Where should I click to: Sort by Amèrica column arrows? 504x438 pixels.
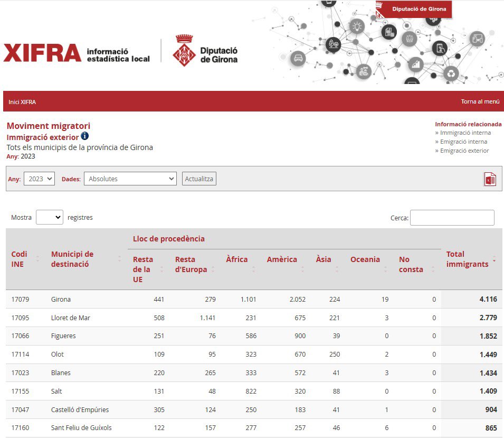coord(302,269)
